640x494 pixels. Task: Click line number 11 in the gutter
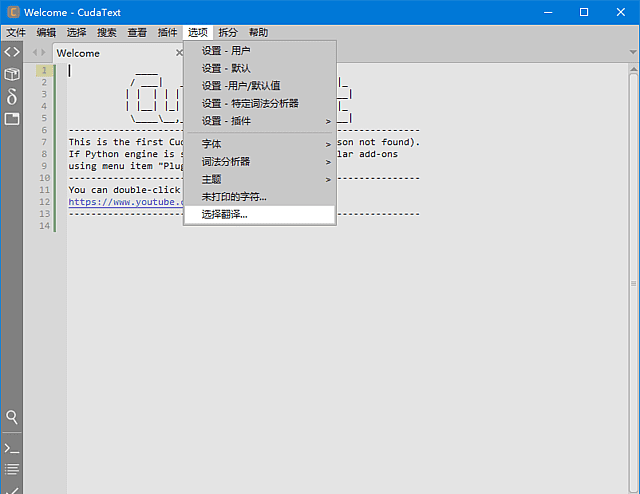(44, 190)
